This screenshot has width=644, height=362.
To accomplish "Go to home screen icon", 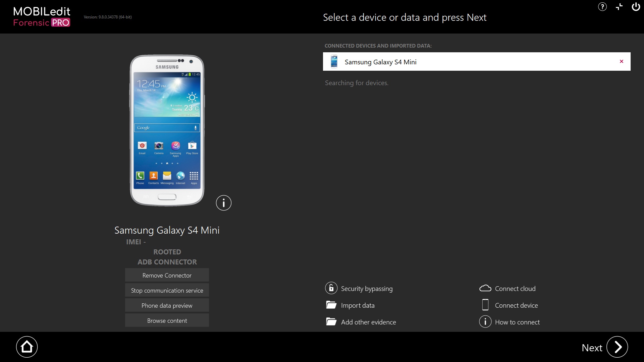I will [x=27, y=347].
